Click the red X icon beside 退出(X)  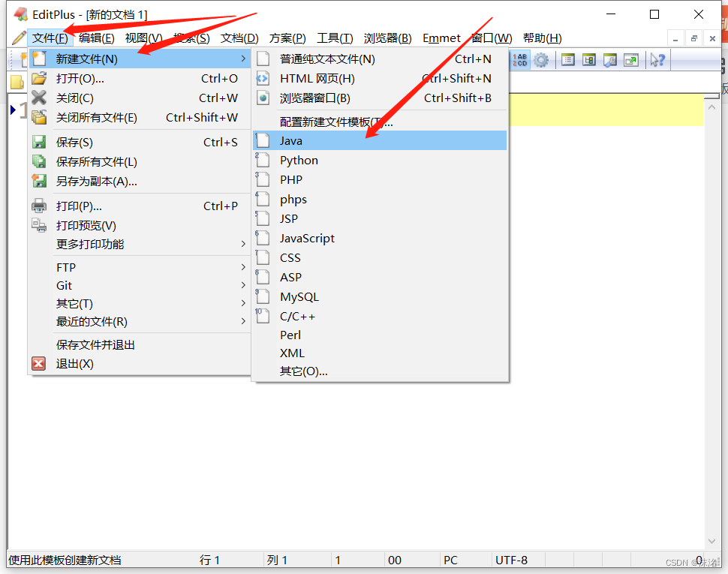(39, 363)
